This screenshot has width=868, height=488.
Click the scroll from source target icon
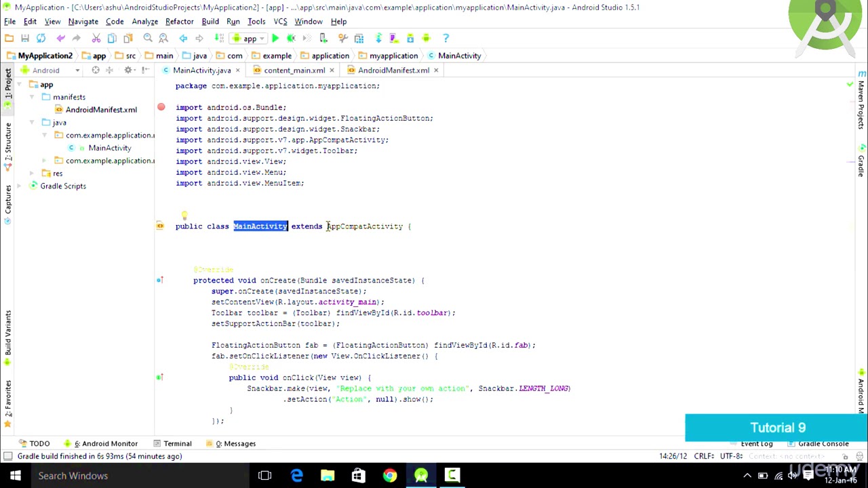[x=96, y=70]
